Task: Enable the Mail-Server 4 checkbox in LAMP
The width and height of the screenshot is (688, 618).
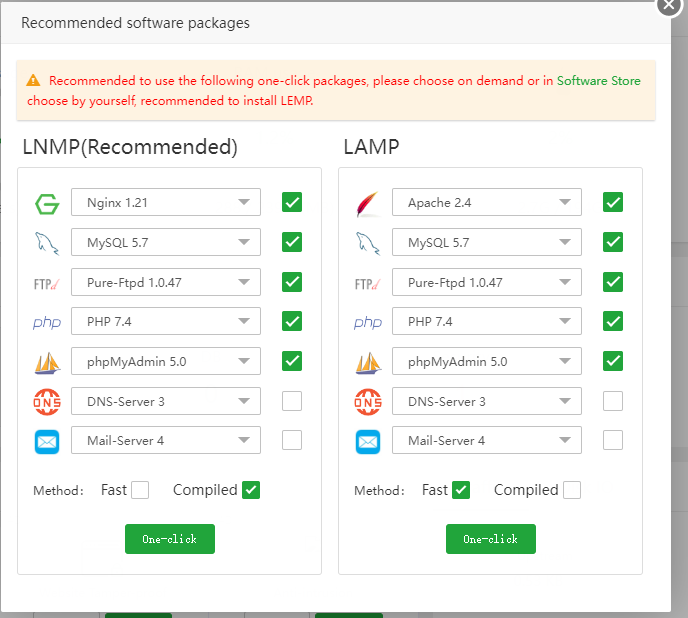Action: 613,440
